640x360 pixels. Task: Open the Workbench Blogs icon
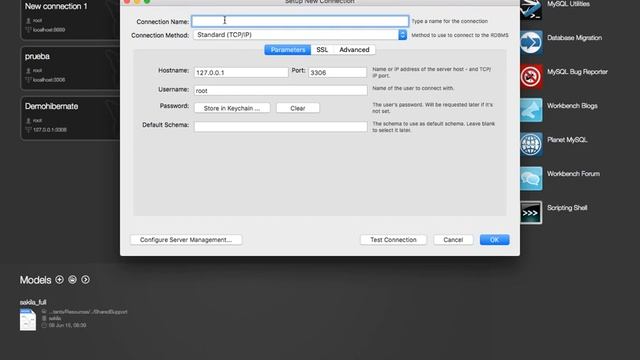[x=531, y=110]
